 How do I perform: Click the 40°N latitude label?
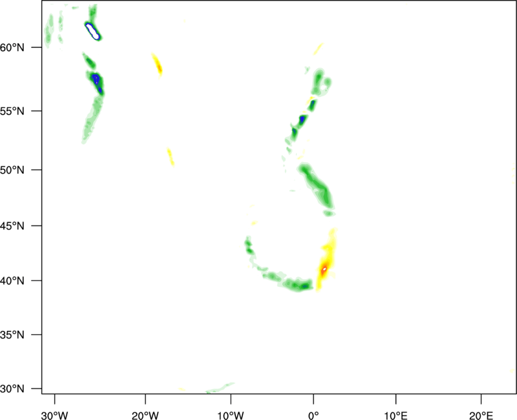[12, 281]
